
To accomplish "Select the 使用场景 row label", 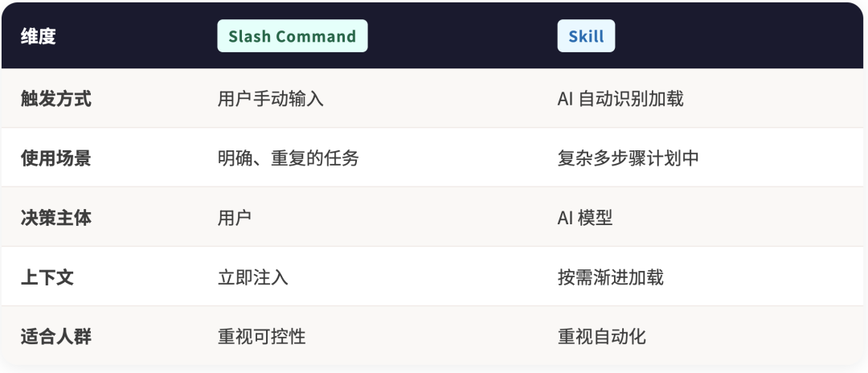I will [56, 158].
